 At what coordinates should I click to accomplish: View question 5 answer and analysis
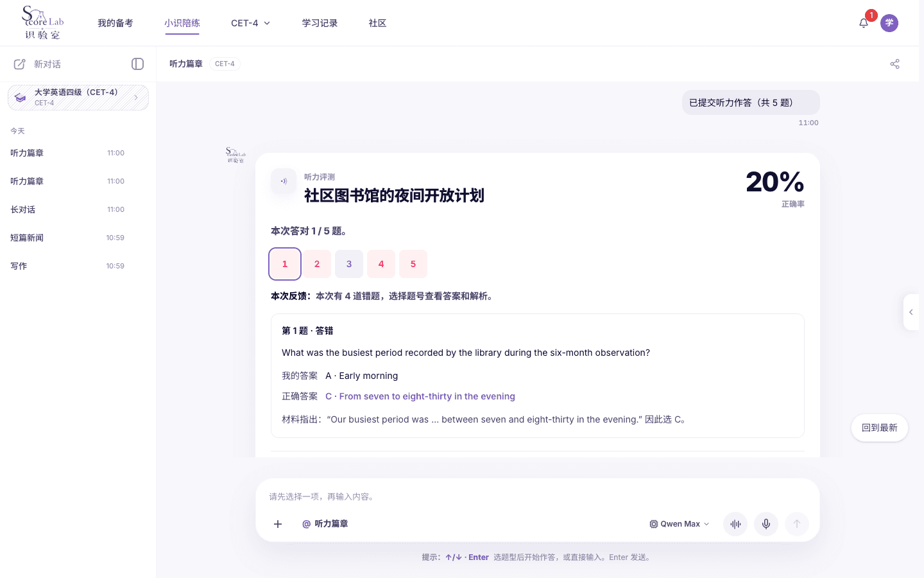pos(413,264)
